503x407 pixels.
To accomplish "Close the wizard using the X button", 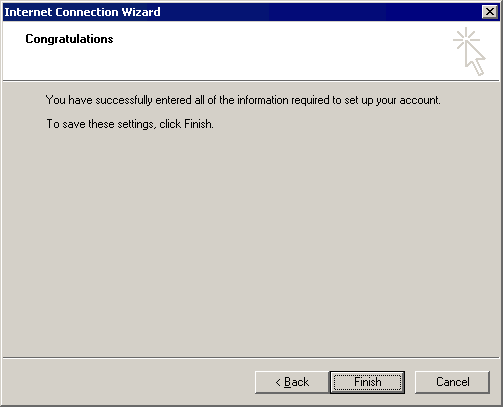I will [490, 12].
